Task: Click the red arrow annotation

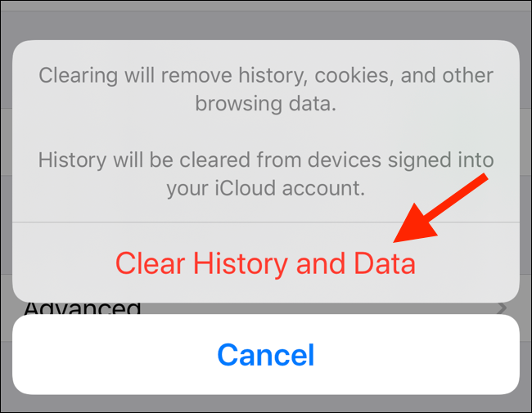Action: [440, 209]
